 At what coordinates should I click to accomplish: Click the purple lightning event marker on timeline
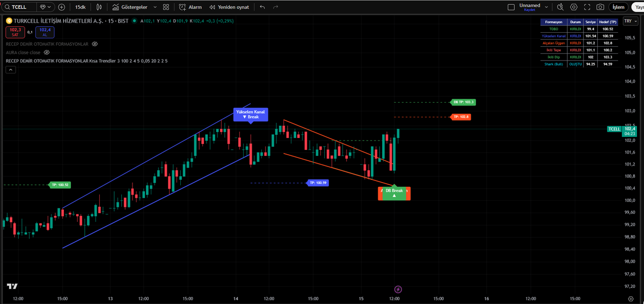[x=398, y=289]
